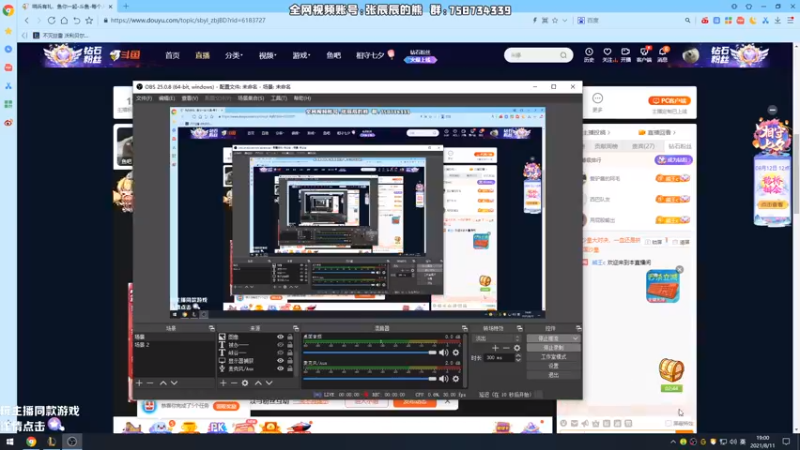
Task: Toggle visibility of display capture source
Action: coord(280,361)
